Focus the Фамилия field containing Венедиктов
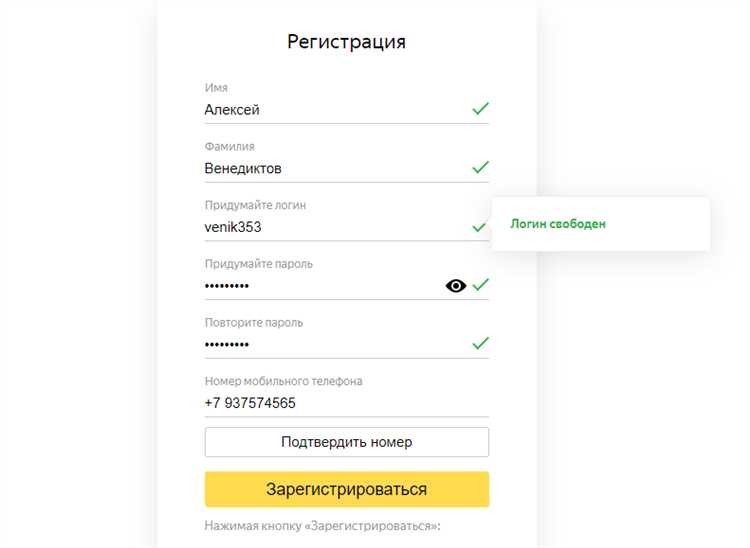The height and width of the screenshot is (548, 750). (330, 168)
